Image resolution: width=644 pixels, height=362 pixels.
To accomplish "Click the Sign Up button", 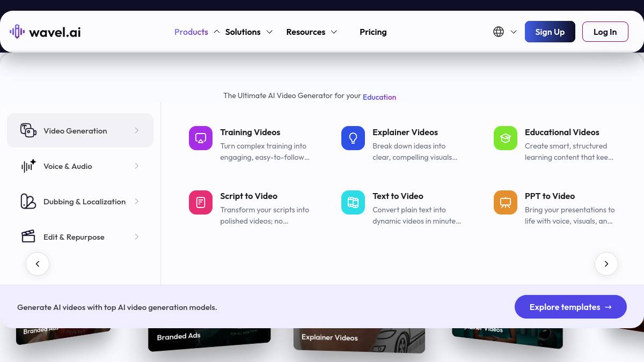I will pos(550,32).
